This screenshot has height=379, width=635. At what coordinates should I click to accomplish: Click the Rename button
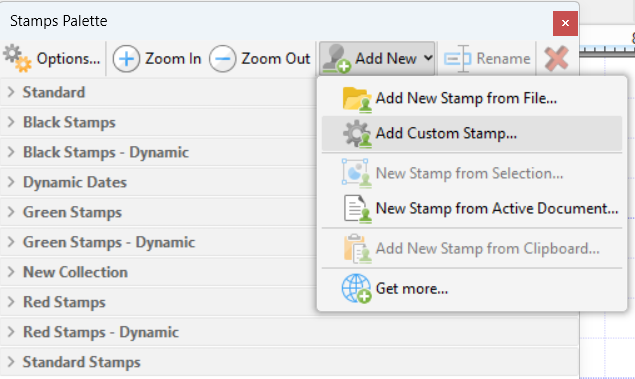(x=487, y=59)
